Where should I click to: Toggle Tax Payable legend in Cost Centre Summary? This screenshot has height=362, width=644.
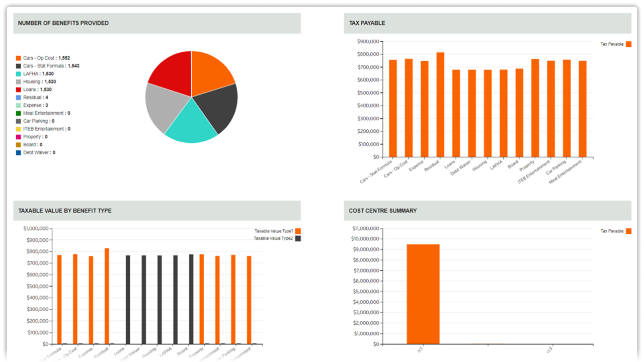(x=615, y=231)
